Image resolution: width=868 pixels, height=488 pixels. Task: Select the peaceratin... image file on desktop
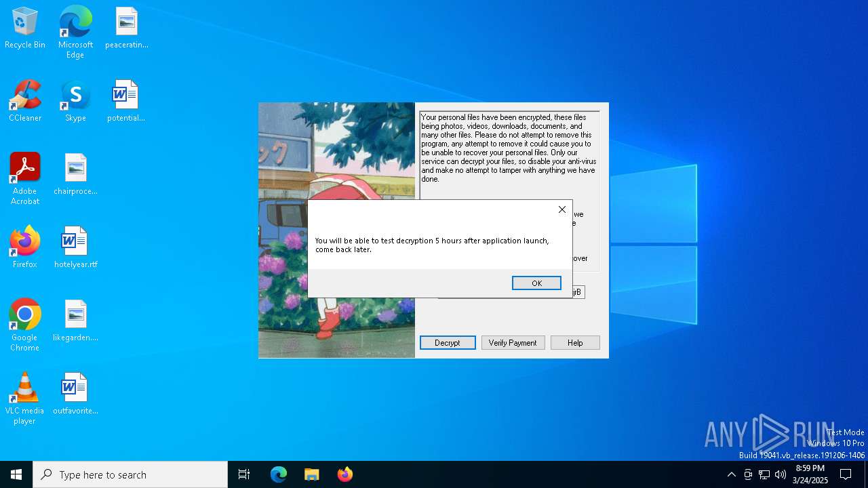126,28
